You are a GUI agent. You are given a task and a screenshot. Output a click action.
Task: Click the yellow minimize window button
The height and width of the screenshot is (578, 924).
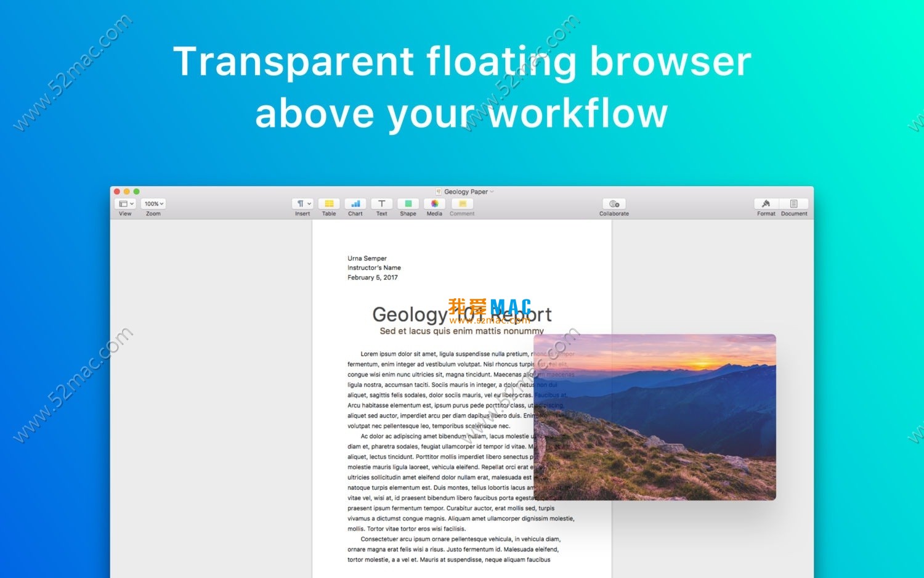pyautogui.click(x=127, y=192)
